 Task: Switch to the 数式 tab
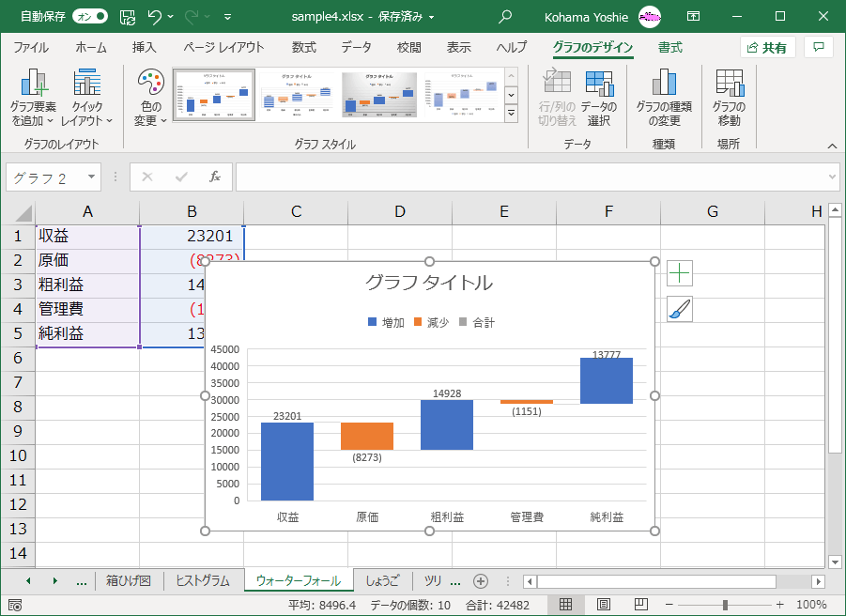[304, 48]
